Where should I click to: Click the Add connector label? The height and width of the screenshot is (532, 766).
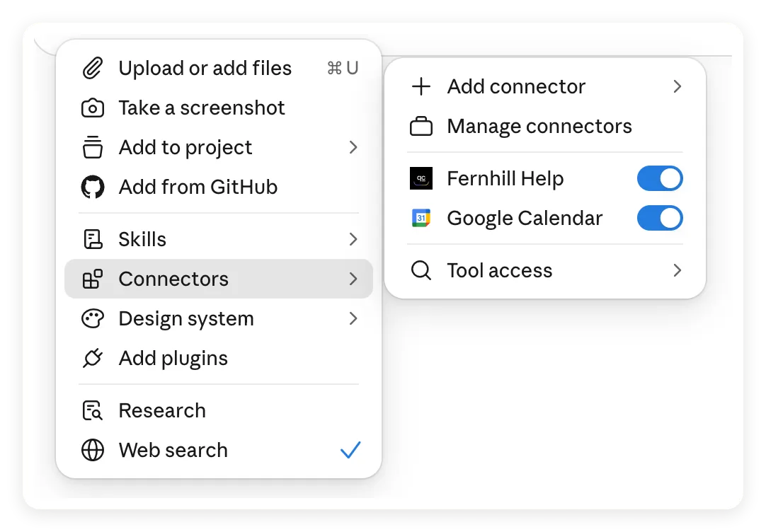(x=516, y=86)
